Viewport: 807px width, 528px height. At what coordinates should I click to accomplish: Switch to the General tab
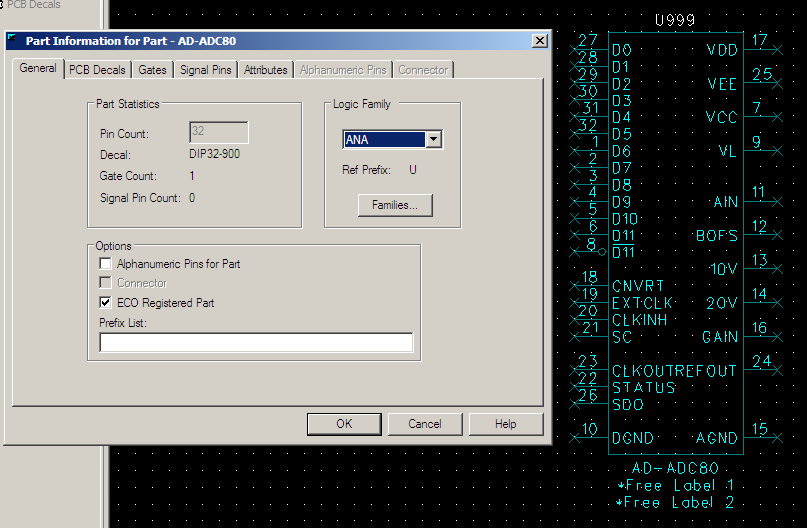pos(38,68)
